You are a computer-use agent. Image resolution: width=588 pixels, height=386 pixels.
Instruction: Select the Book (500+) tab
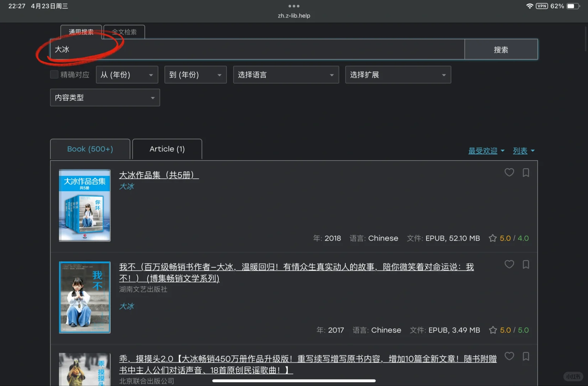pos(90,149)
